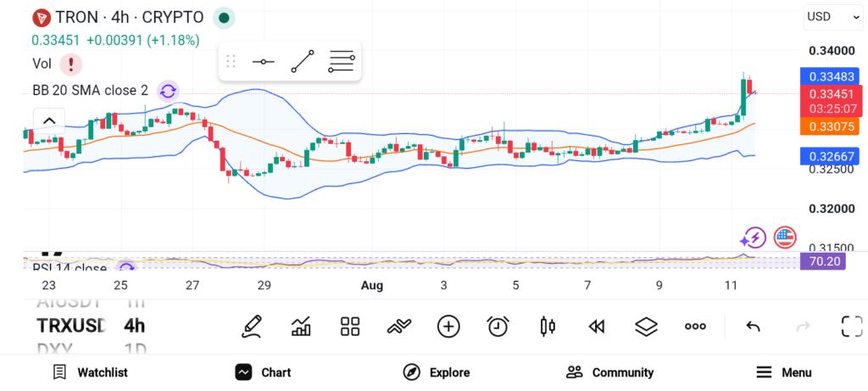
Task: Collapse indicator legend with the up chevron
Action: click(49, 120)
